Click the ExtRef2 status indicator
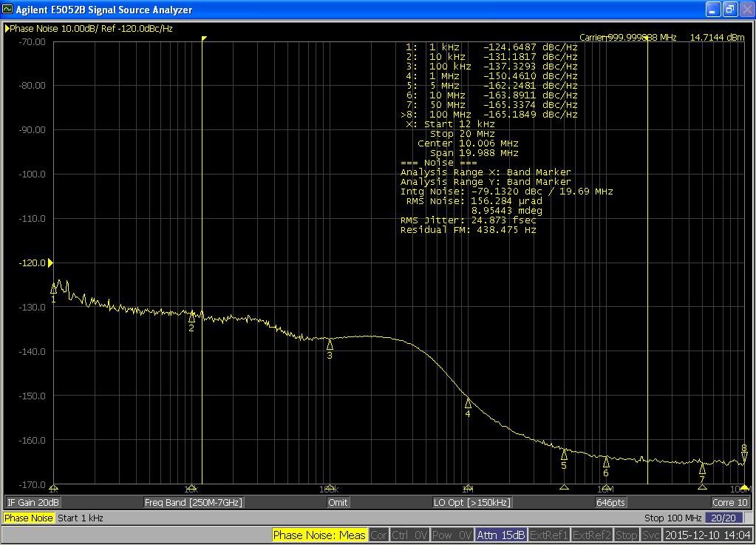The height and width of the screenshot is (545, 756). point(592,535)
